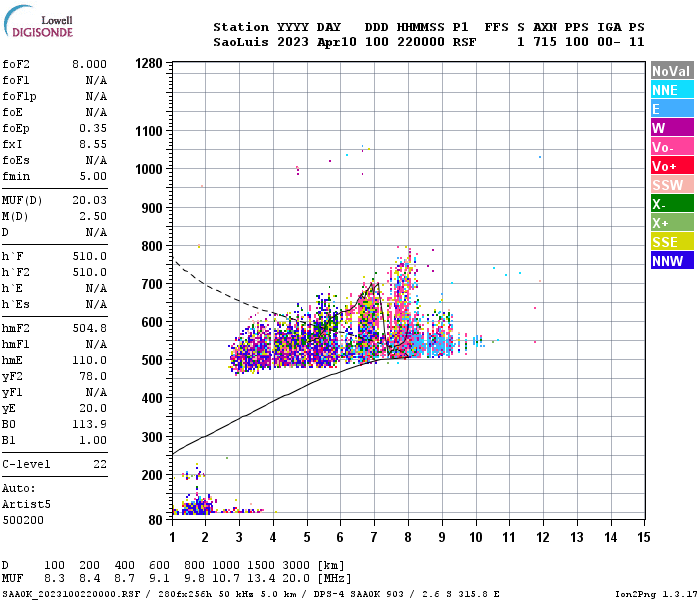The image size is (700, 600).
Task: Click the 500 km height axis label
Action: 152,360
